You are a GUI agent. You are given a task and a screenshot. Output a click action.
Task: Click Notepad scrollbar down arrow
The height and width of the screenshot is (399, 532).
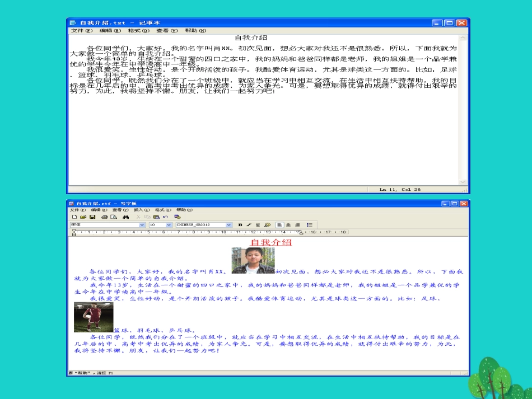[x=463, y=182]
